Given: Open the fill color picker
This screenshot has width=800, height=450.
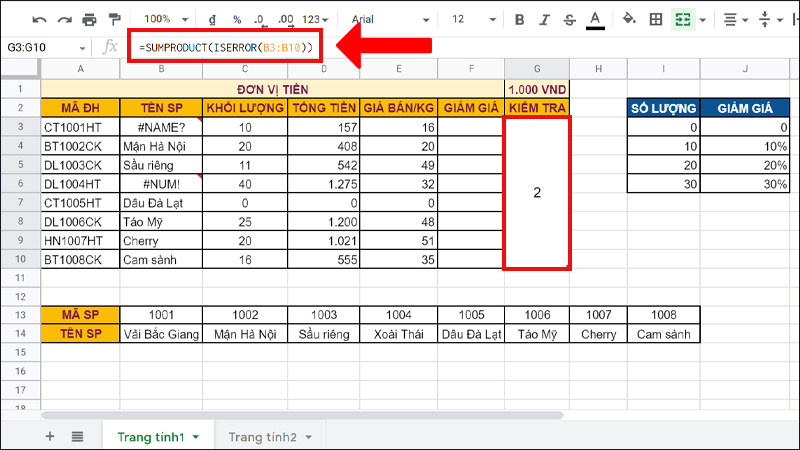Looking at the screenshot, I should 629,19.
